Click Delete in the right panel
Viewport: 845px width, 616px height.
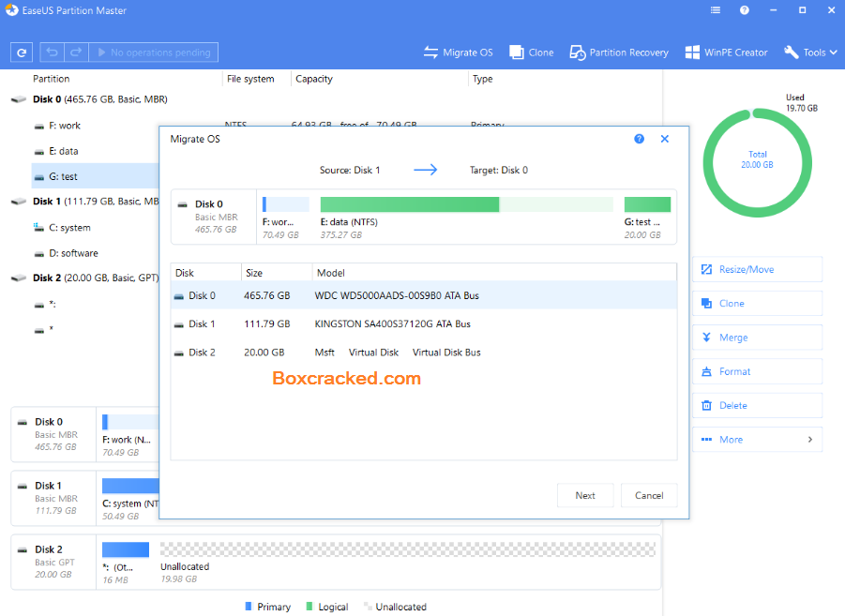[757, 405]
